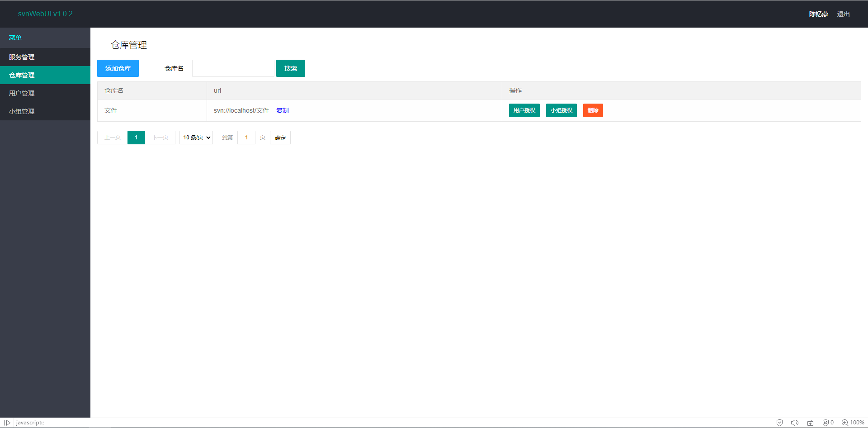
Task: Confirm page jump with 确定 button
Action: point(280,137)
